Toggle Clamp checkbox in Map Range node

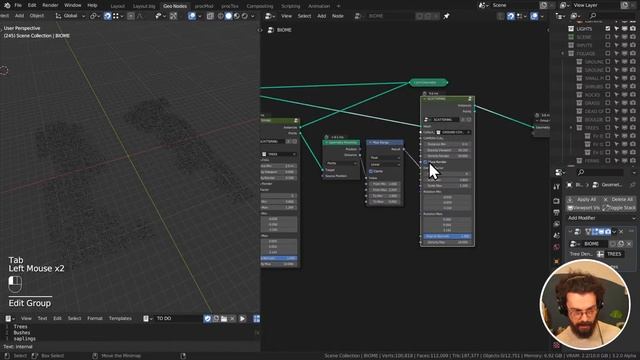tap(371, 171)
